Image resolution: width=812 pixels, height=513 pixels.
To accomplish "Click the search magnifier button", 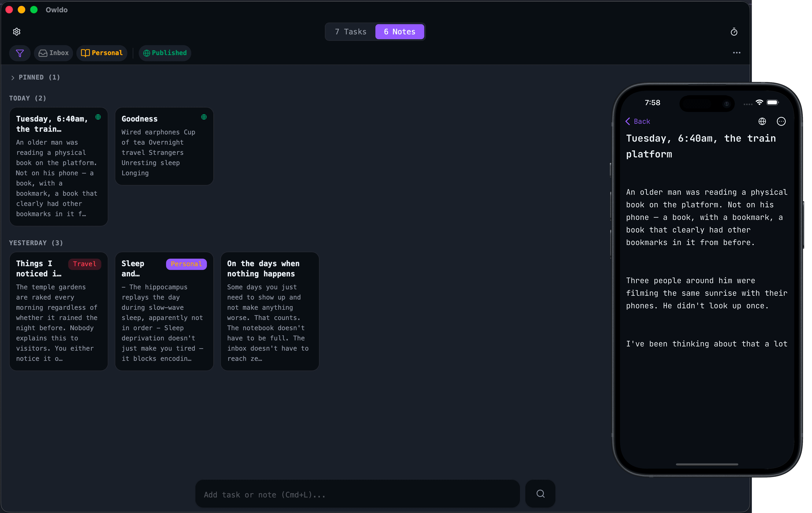I will coord(540,494).
